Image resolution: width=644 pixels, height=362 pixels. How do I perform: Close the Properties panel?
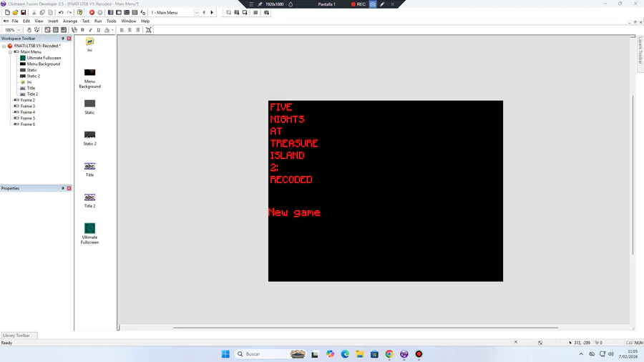click(x=69, y=188)
